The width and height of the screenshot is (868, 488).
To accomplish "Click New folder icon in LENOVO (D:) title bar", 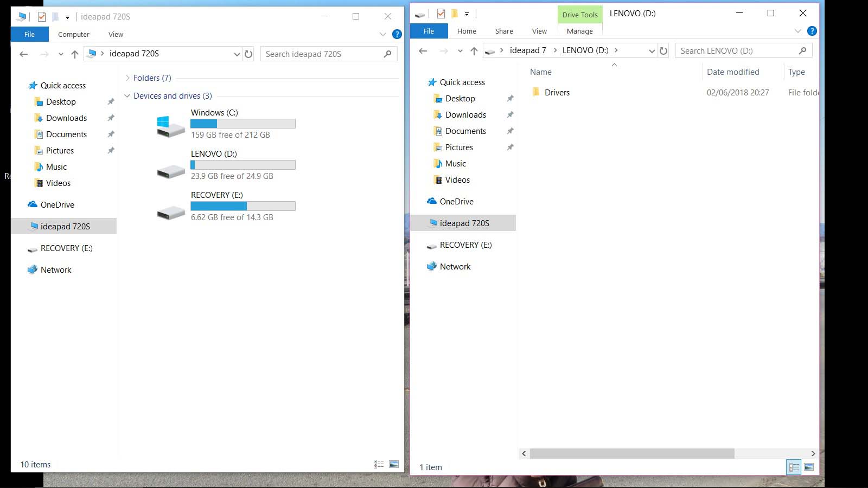I will tap(455, 14).
